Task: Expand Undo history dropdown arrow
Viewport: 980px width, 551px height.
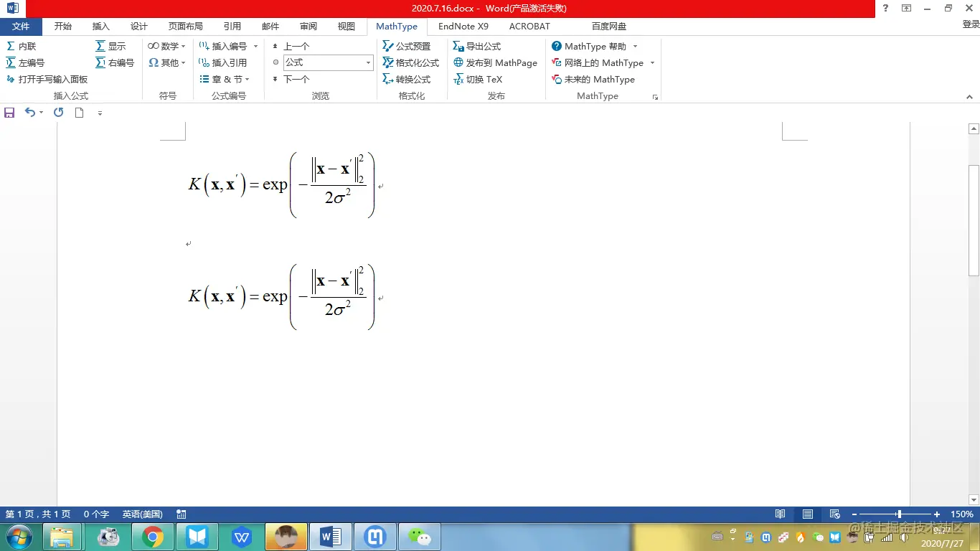Action: (41, 113)
